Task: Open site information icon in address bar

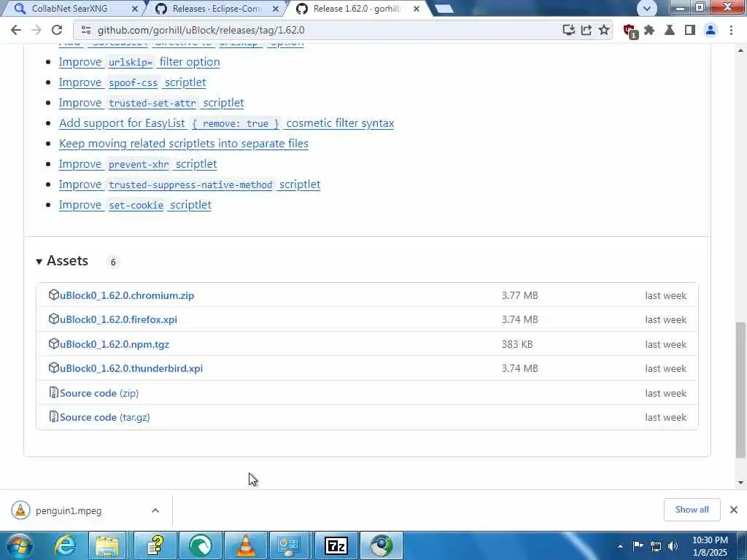Action: tap(86, 30)
